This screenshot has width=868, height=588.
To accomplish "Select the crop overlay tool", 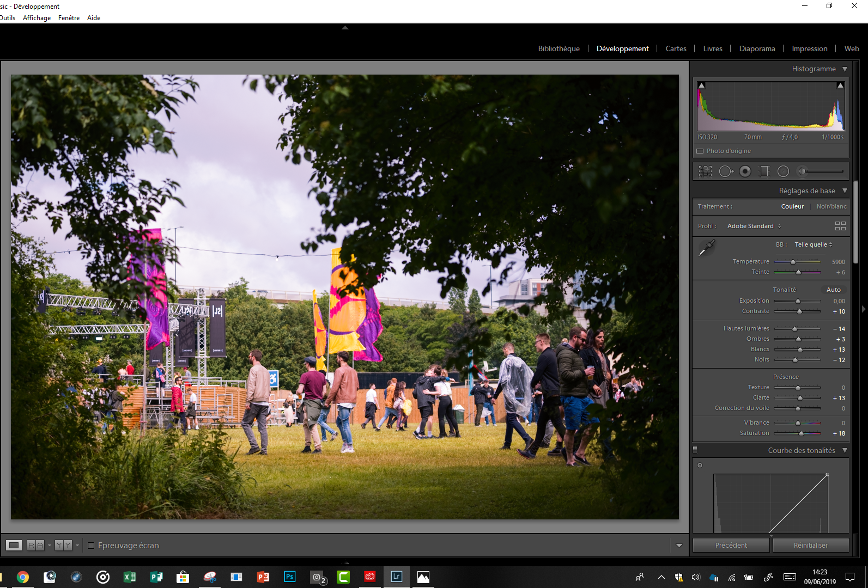I will (705, 171).
